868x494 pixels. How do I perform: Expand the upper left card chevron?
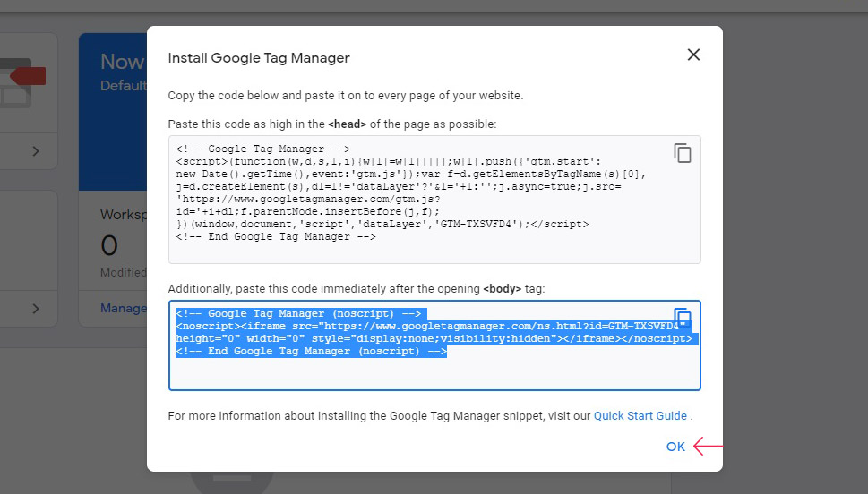click(x=36, y=151)
